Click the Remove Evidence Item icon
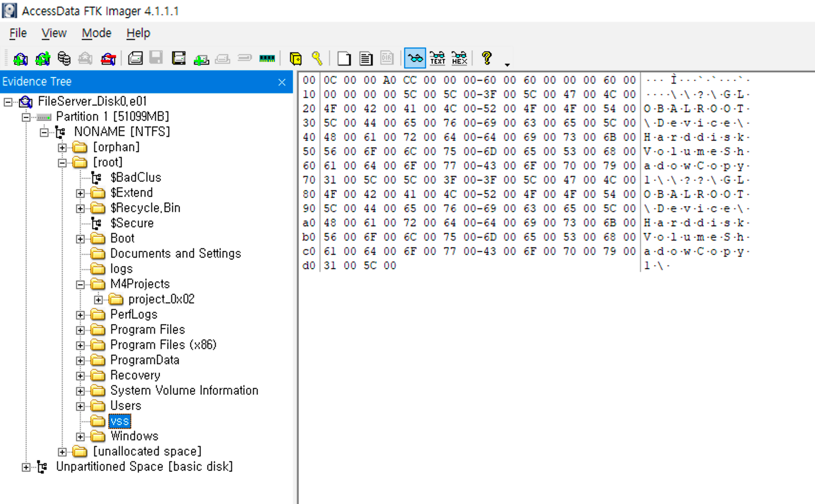The width and height of the screenshot is (815, 504). pos(86,58)
